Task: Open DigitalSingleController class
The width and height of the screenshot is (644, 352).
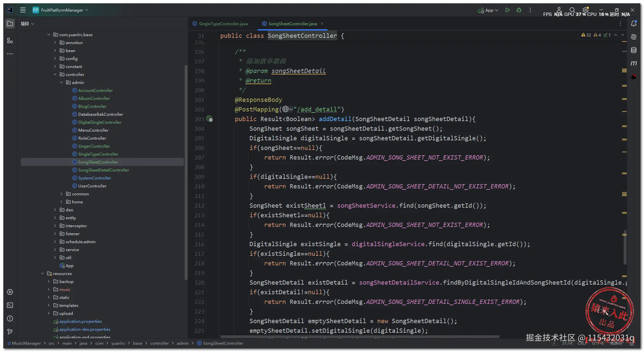Action: (x=100, y=122)
